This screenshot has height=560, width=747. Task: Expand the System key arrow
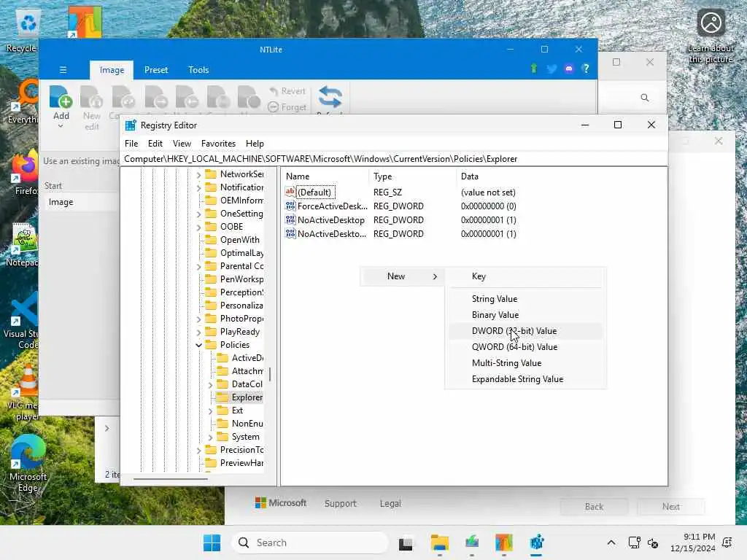(x=211, y=437)
